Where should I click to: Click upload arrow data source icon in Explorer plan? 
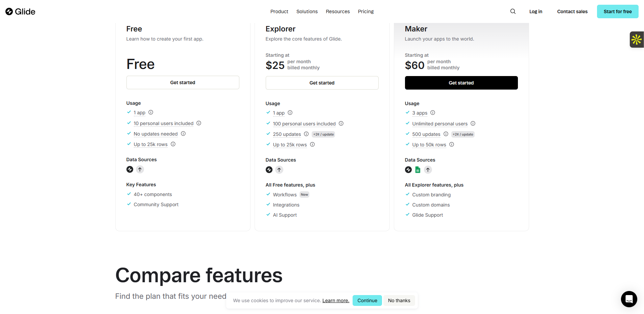coord(279,170)
